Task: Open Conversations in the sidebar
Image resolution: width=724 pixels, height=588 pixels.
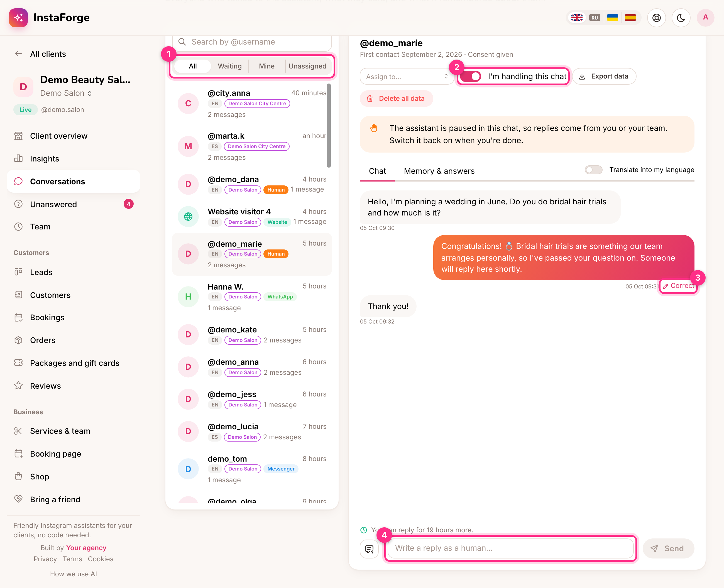Action: [x=73, y=182]
